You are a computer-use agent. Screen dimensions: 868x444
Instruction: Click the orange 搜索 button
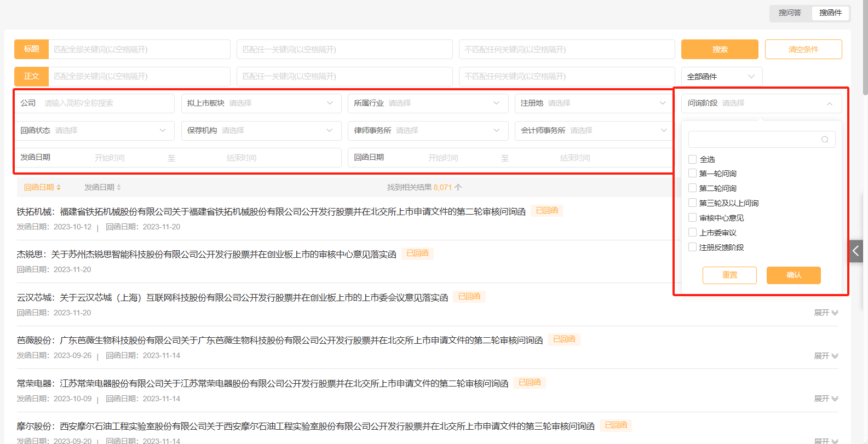coord(720,49)
